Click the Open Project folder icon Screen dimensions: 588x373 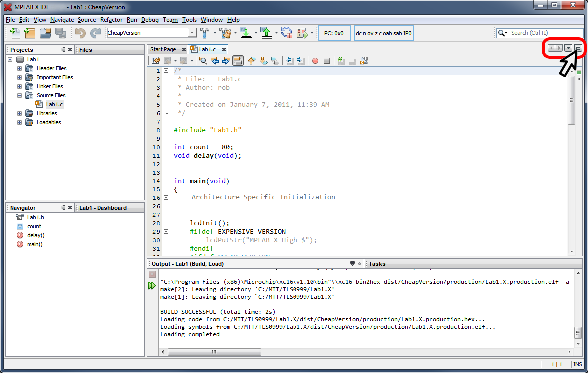point(45,33)
